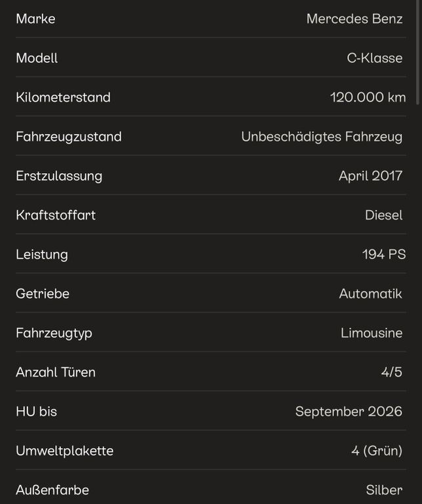Select the September 2026 HU date
Screen dimensions: 422x504
click(348, 411)
